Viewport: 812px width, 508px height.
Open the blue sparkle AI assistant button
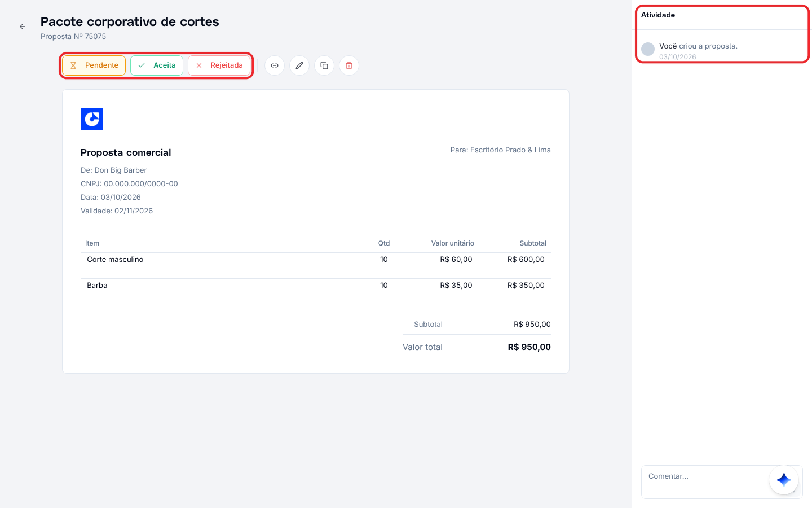coord(784,480)
